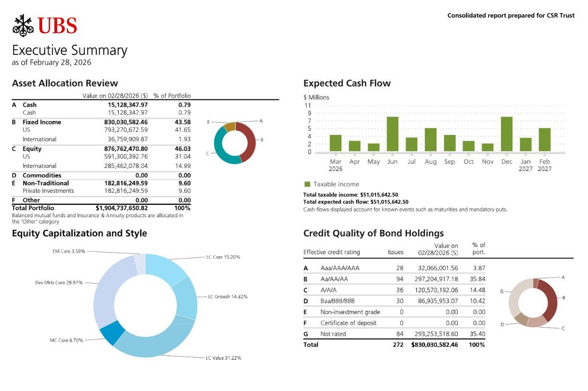Screen dimensions: 588x391
Task: Click the bond value '86,935,953.07'
Action: coord(437,301)
